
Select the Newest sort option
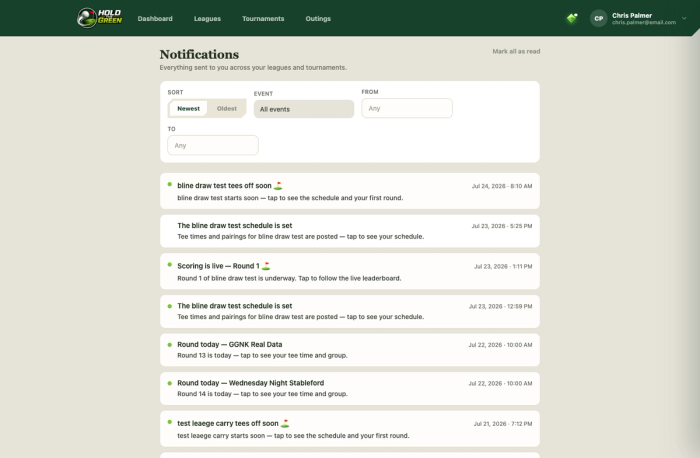(188, 108)
